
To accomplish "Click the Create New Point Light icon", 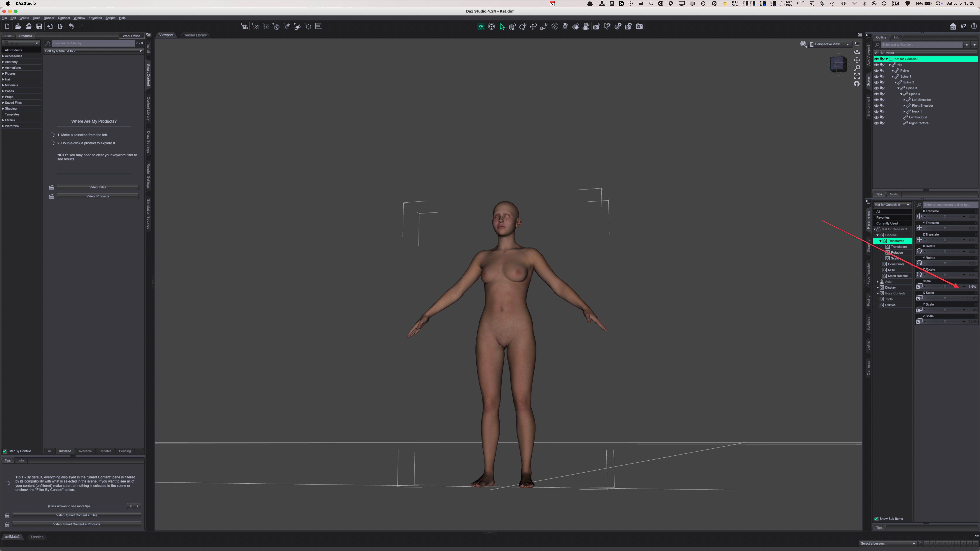I will [x=266, y=26].
